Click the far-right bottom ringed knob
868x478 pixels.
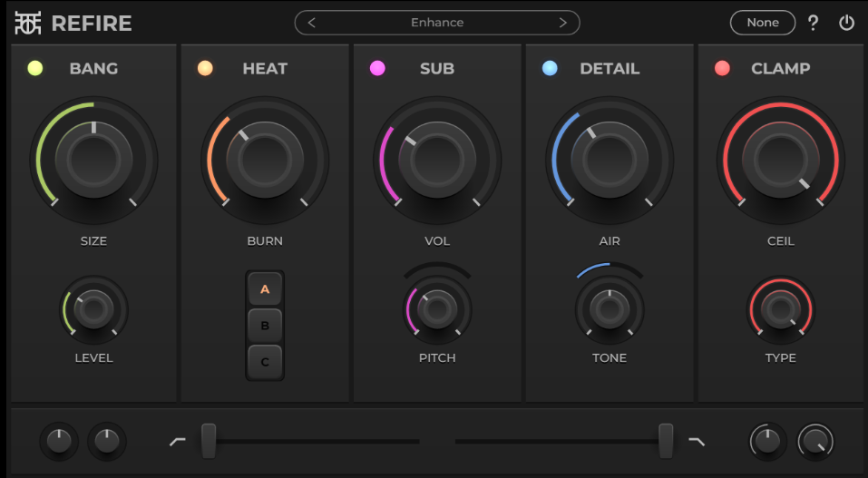pos(815,442)
